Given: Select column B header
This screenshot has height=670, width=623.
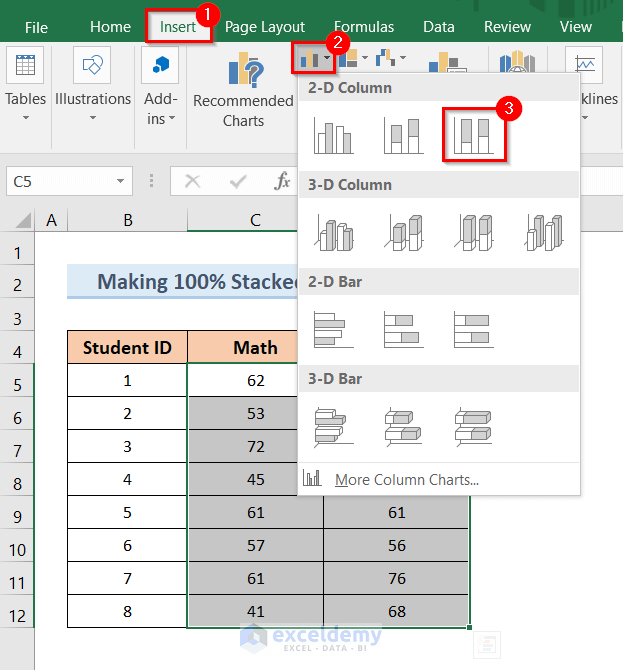Looking at the screenshot, I should pos(127,220).
